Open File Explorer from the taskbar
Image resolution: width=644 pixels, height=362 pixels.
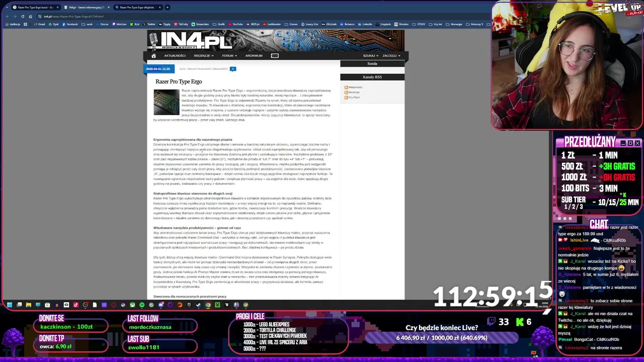pyautogui.click(x=29, y=305)
